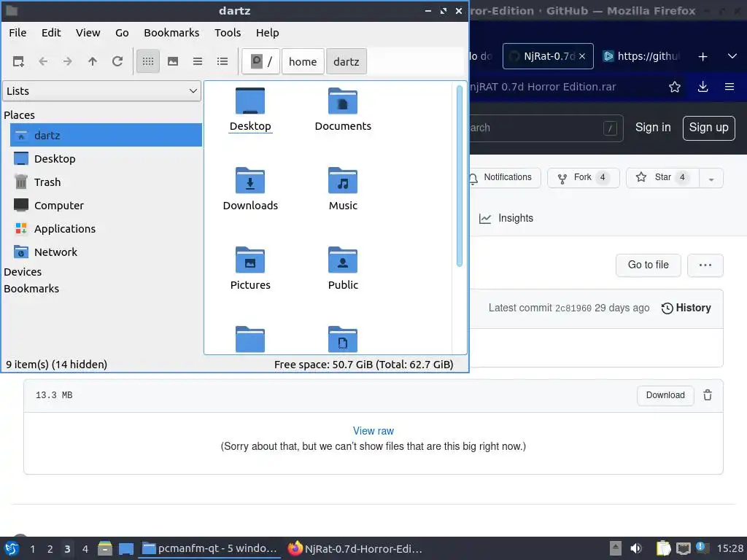Screen dimensions: 747x560
Task: Fork the repository on GitHub
Action: coord(583,178)
